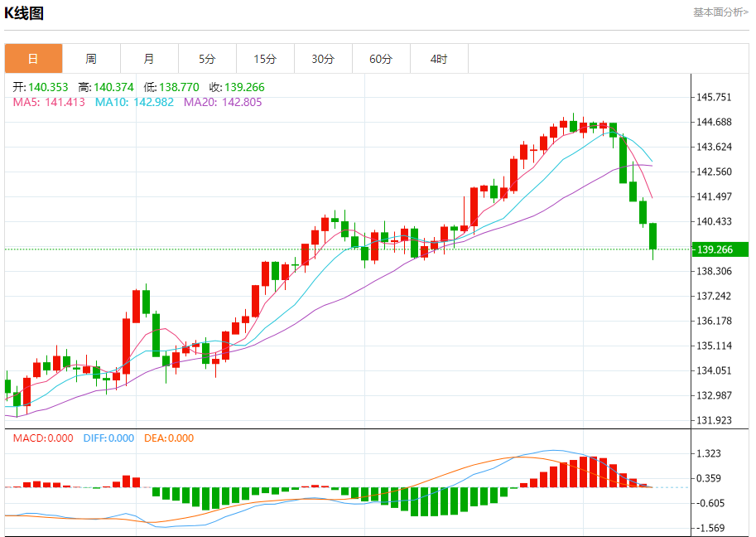756x537 pixels.
Task: Click the 142.560 price axis label
Action: pos(714,172)
